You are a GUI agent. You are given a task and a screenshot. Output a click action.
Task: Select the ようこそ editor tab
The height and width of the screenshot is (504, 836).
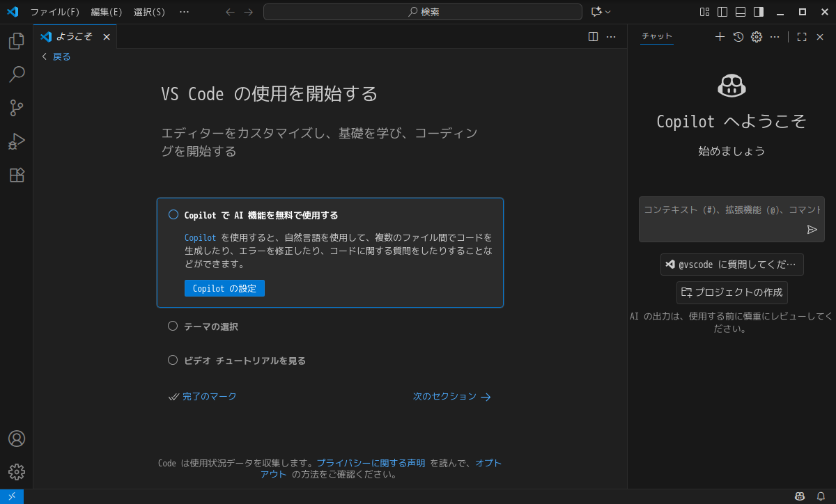[75, 37]
